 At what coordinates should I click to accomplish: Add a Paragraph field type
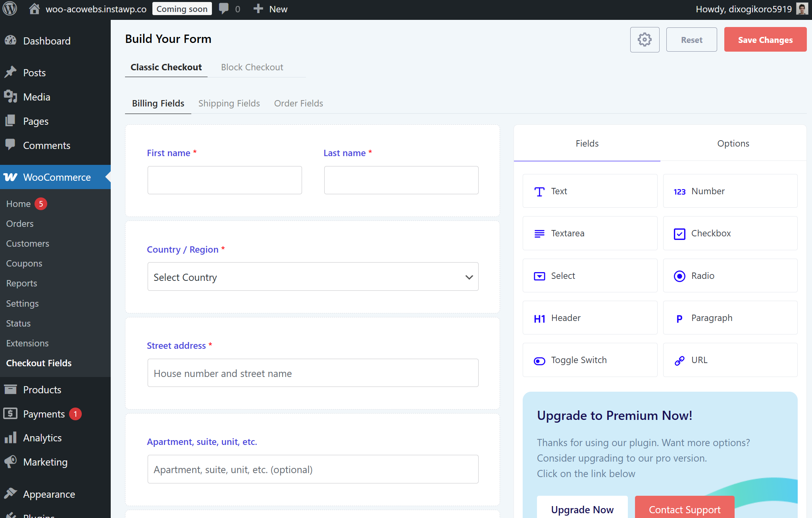click(730, 318)
